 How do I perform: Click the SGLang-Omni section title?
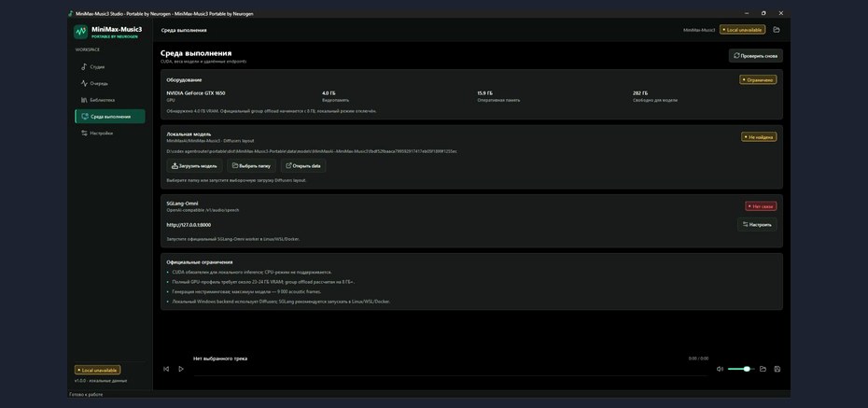point(182,204)
